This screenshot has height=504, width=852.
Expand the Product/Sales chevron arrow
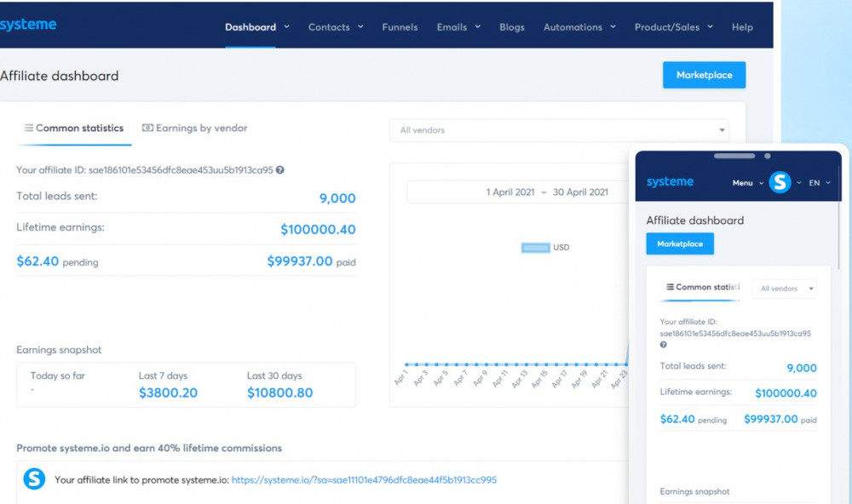pyautogui.click(x=710, y=26)
